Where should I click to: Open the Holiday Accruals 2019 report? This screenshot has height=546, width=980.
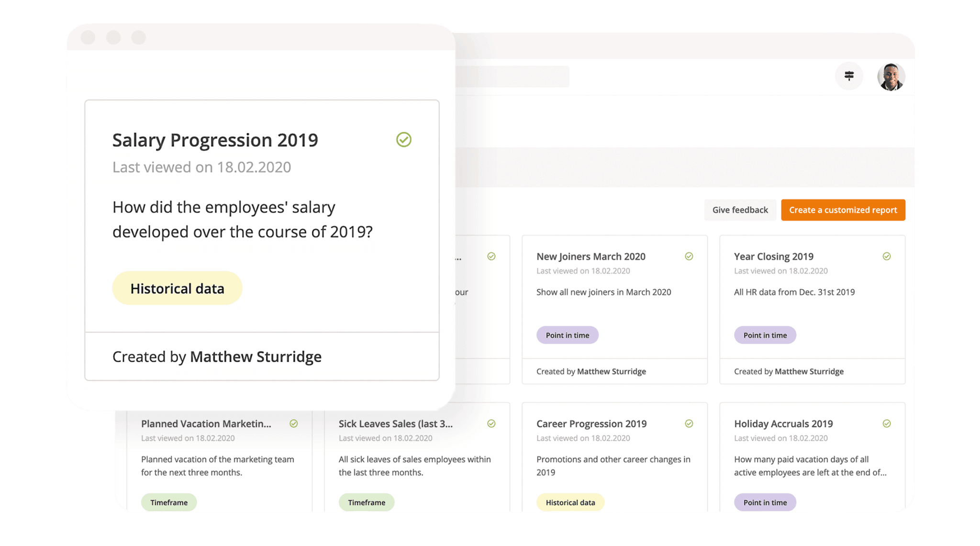pos(783,423)
